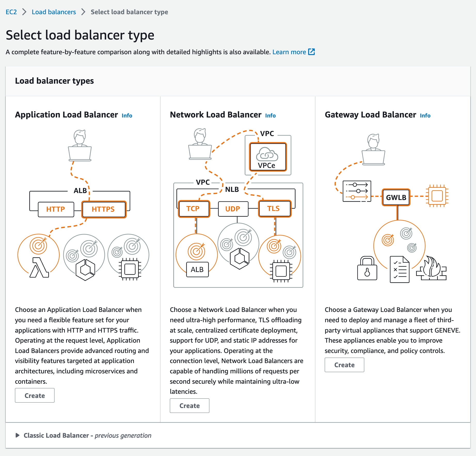Click the user laptop icon in NLB diagram
The height and width of the screenshot is (456, 476).
click(x=200, y=144)
